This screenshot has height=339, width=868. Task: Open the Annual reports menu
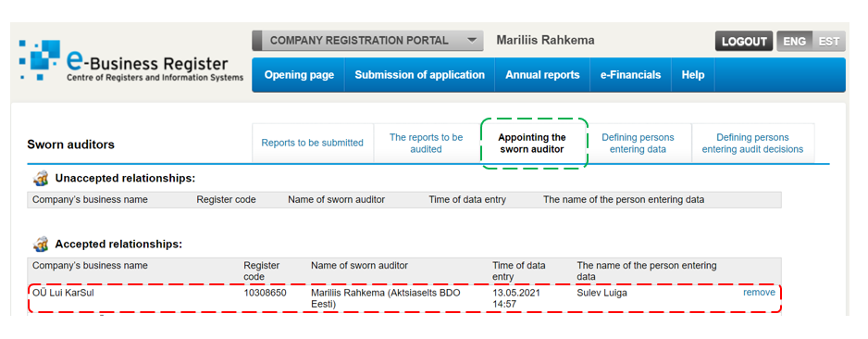(542, 75)
